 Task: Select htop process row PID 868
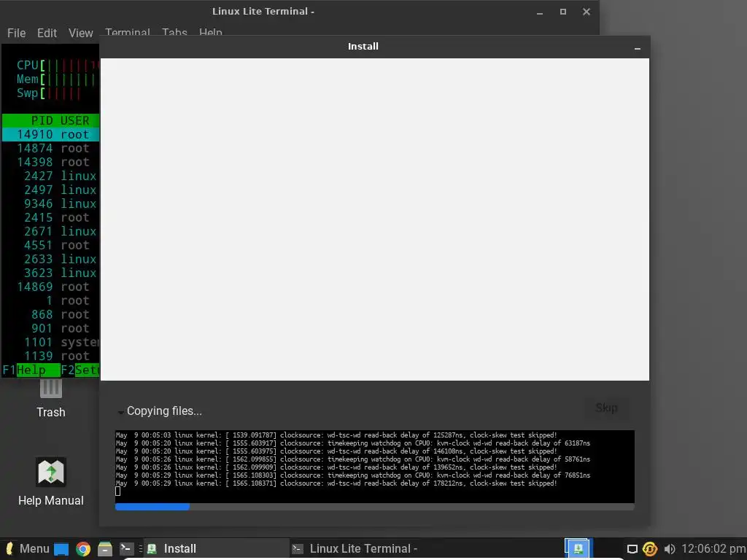(x=51, y=315)
